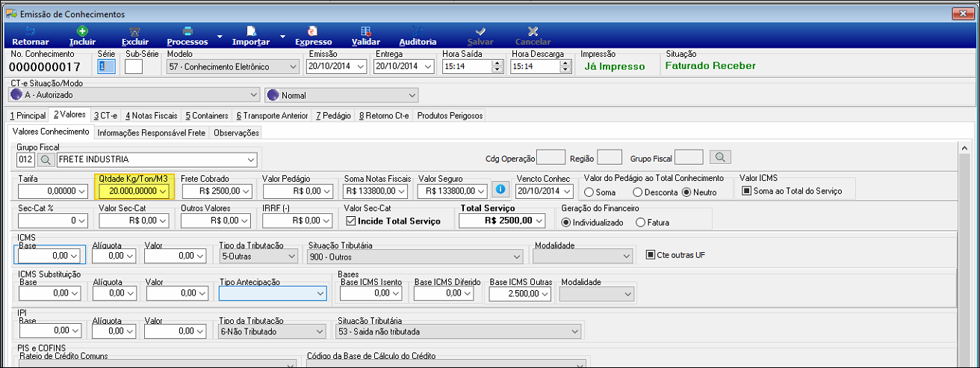Toggle the Incide Total Serviço checkbox

(352, 221)
